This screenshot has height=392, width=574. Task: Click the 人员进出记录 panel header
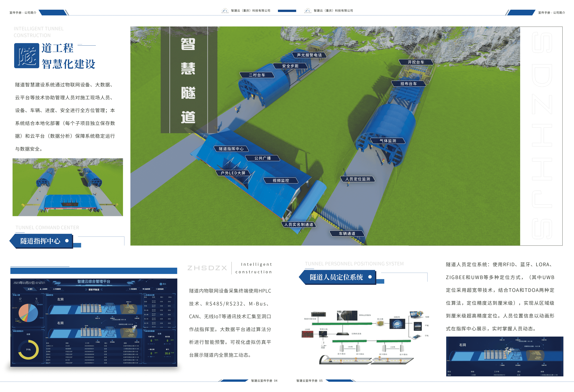[x=149, y=295]
